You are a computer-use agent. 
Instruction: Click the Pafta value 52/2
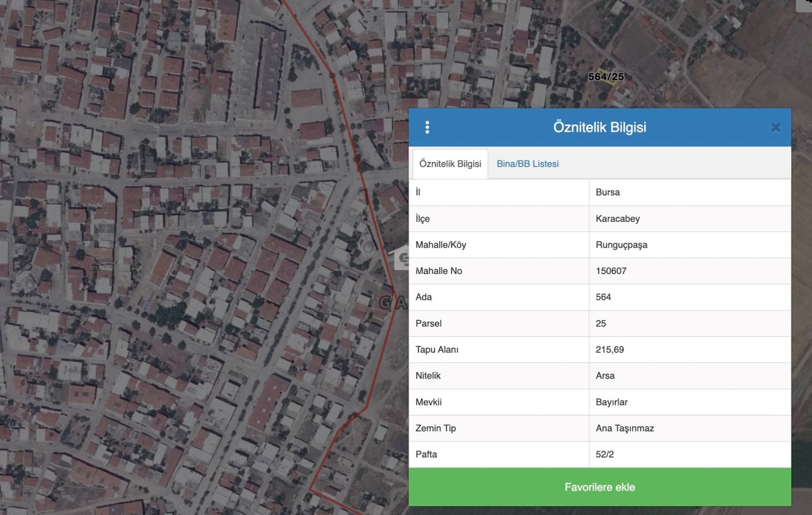(x=604, y=454)
